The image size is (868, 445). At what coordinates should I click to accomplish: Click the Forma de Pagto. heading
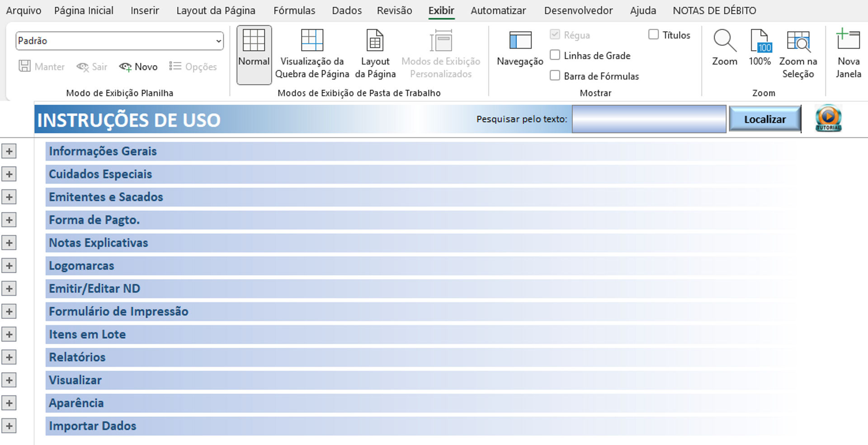point(94,220)
